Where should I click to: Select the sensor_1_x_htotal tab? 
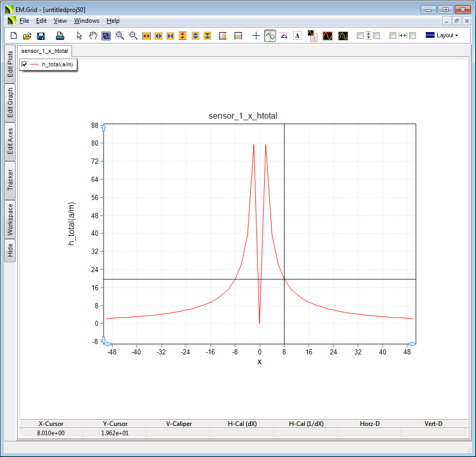pos(45,51)
